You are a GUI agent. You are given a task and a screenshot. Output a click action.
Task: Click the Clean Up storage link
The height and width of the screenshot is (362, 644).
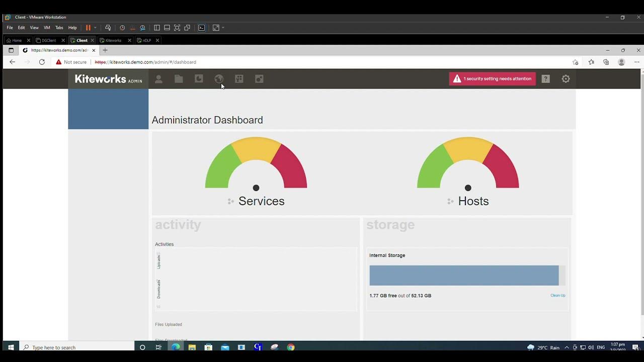558,295
